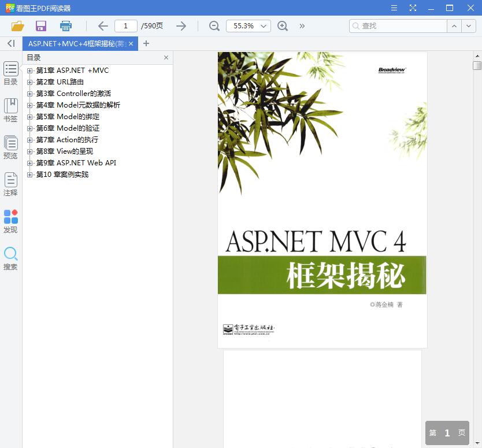
Task: Go to the previous page arrow
Action: coord(103,26)
